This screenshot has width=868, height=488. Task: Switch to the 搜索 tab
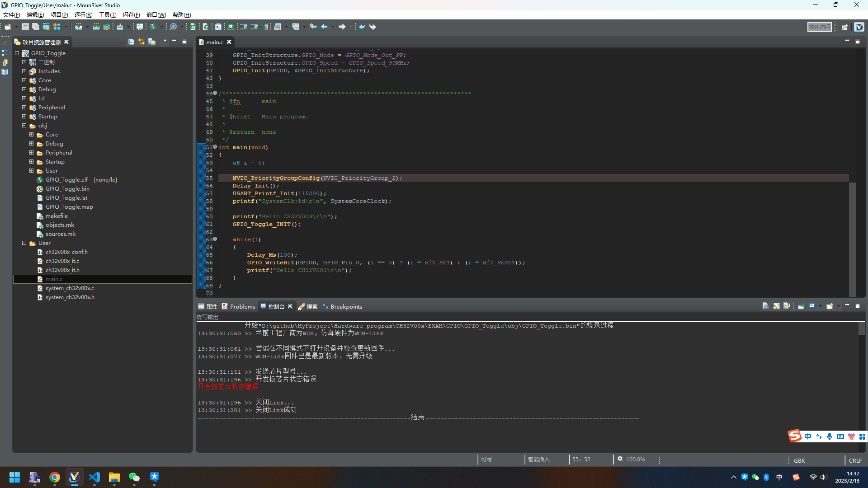click(308, 306)
